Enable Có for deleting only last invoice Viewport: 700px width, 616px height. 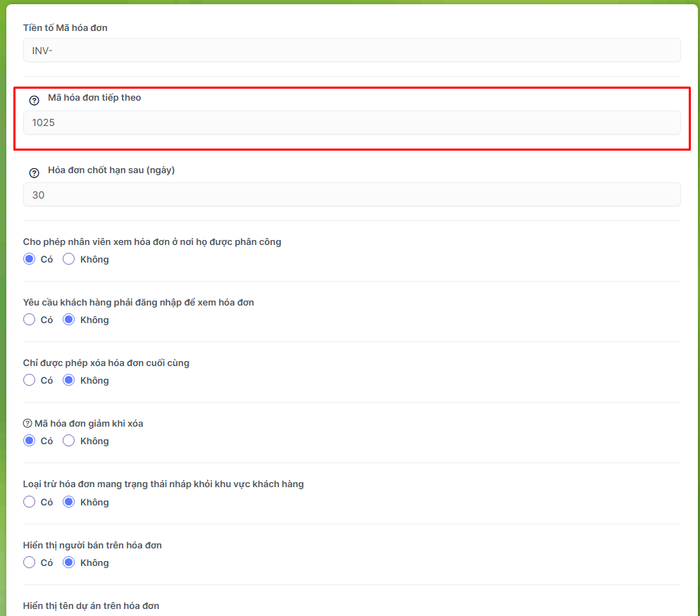pos(30,380)
